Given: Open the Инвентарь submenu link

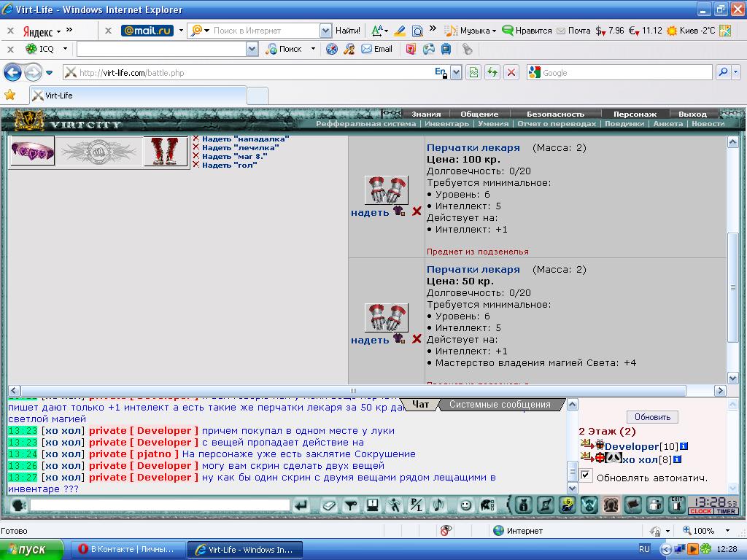Looking at the screenshot, I should click(446, 124).
